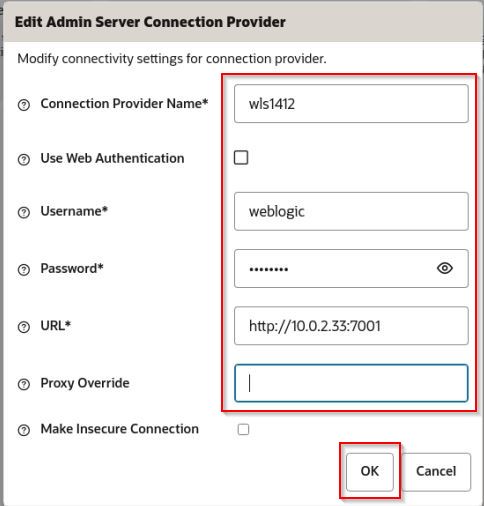Screen dimensions: 484x506
Task: Reveal password with the eye icon
Action: pos(445,268)
